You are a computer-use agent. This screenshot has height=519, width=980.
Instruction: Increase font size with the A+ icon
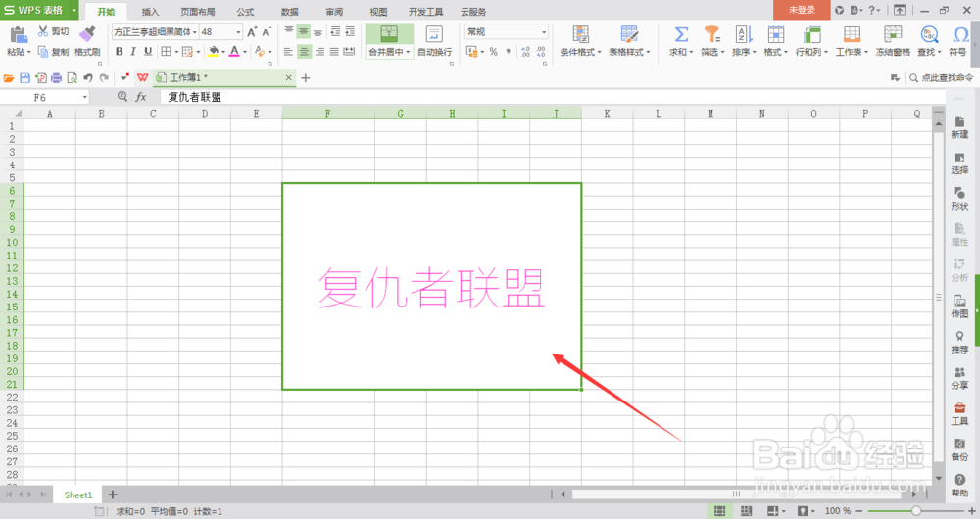252,32
